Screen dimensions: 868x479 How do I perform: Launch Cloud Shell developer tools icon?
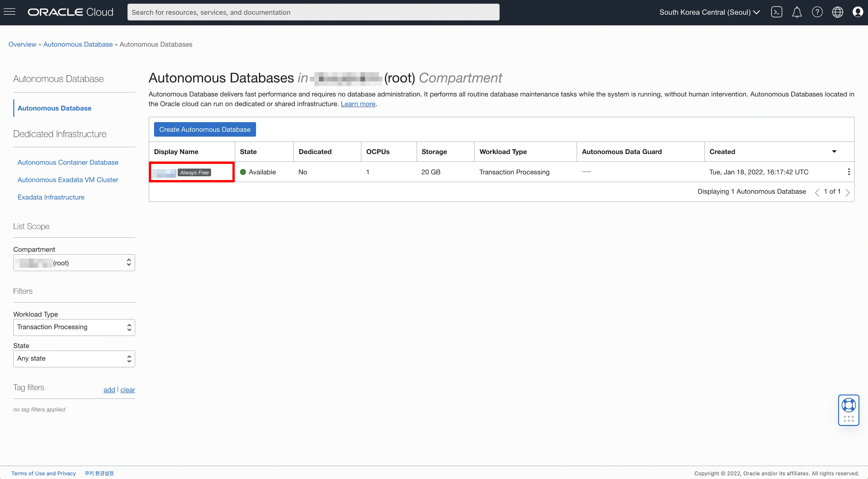pos(776,12)
